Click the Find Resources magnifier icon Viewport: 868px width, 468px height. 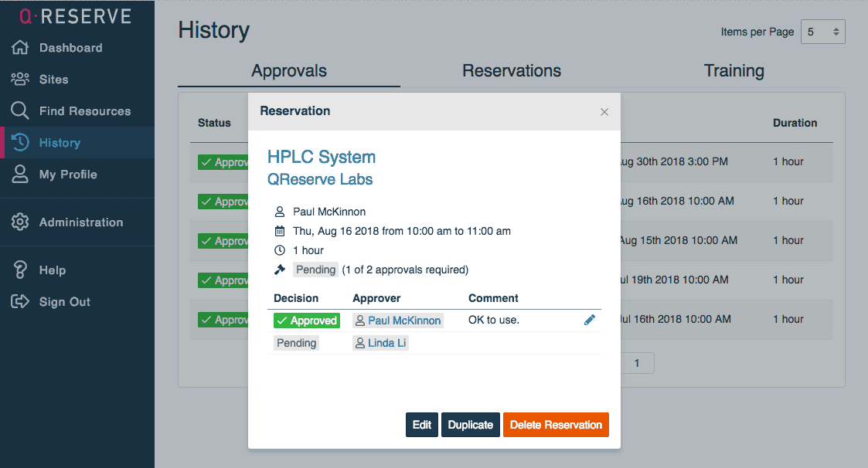(20, 111)
